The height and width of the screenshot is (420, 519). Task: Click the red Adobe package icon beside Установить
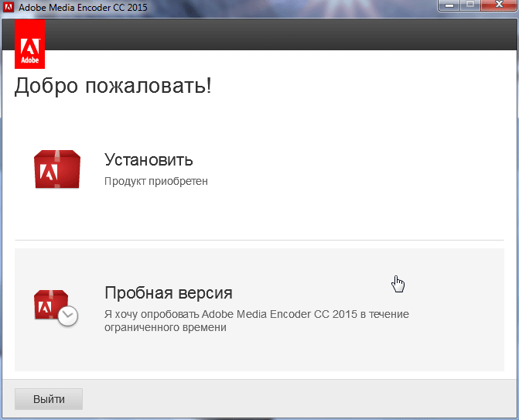pos(57,169)
